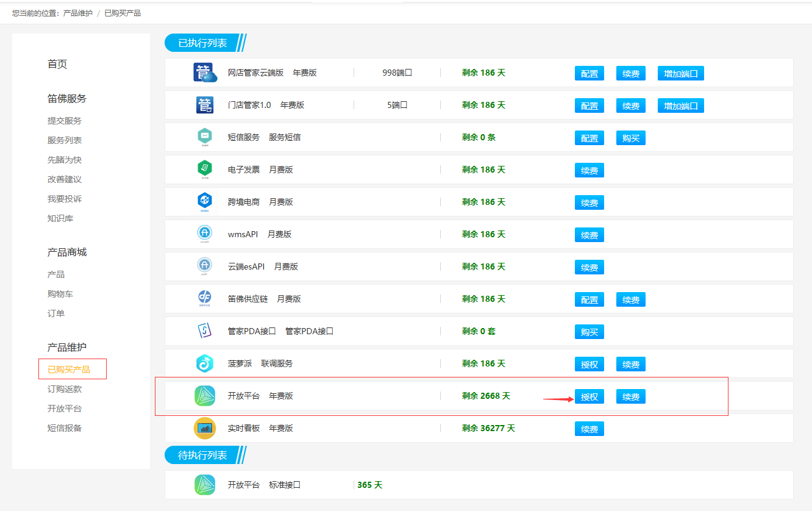Click 授权 for 菠萝派

click(589, 364)
